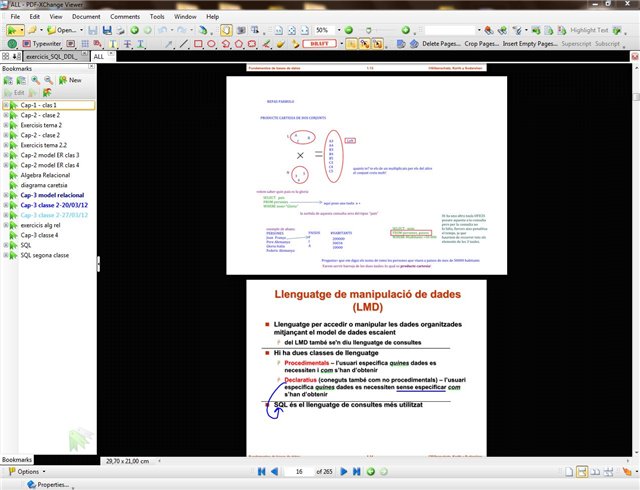Select the Arrow drawing tool

coord(169,43)
